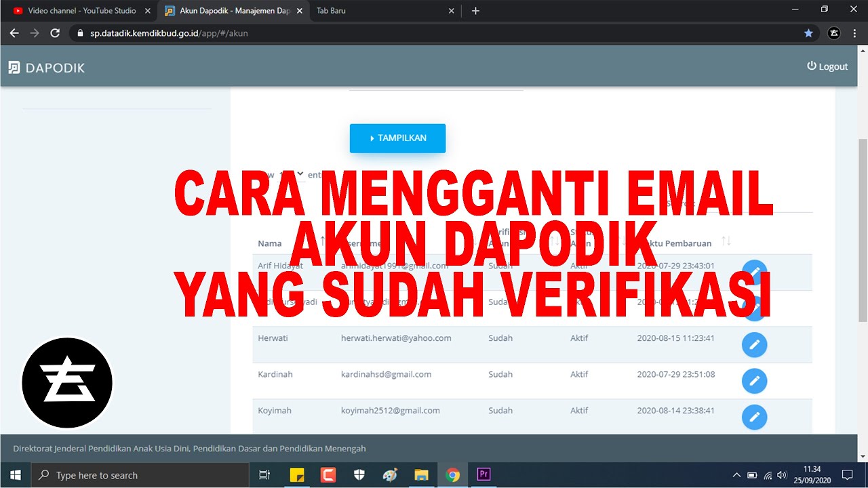Click the bookmark star in the address bar
Image resolution: width=868 pixels, height=488 pixels.
tap(808, 33)
